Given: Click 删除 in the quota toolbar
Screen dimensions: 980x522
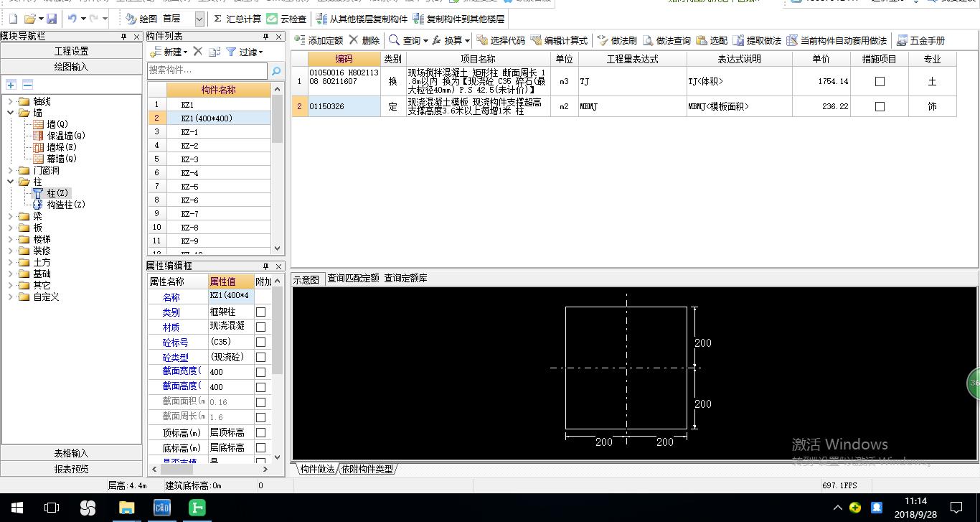Looking at the screenshot, I should click(364, 41).
